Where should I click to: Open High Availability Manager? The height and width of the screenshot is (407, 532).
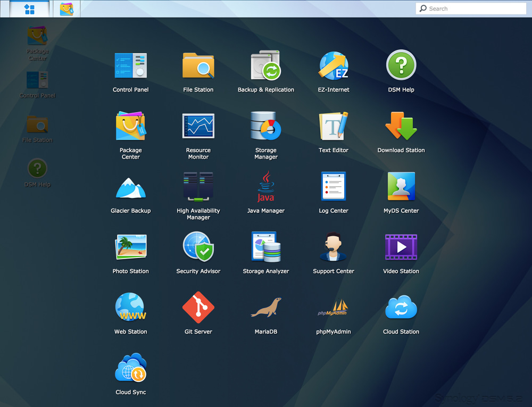coord(198,187)
